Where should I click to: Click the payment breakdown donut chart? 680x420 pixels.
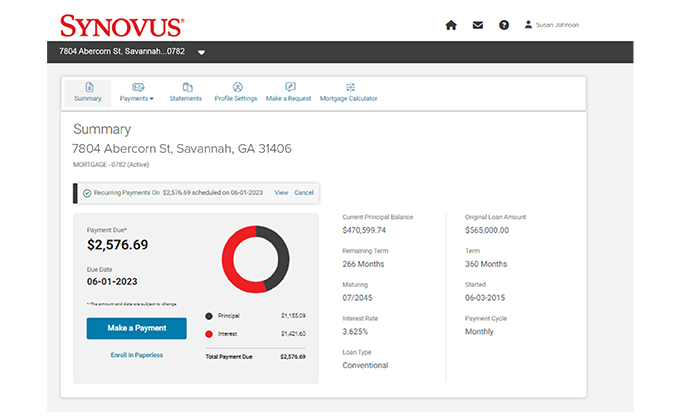point(255,258)
